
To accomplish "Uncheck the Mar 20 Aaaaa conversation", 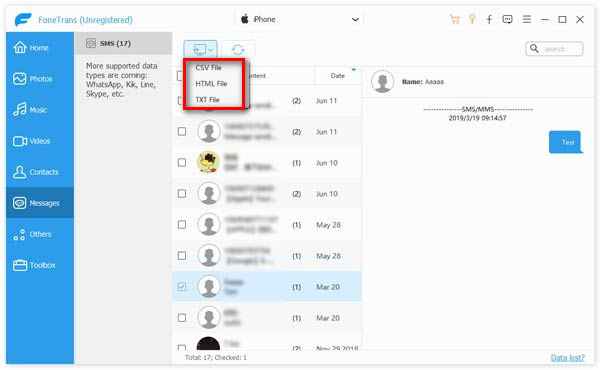I will coord(182,287).
